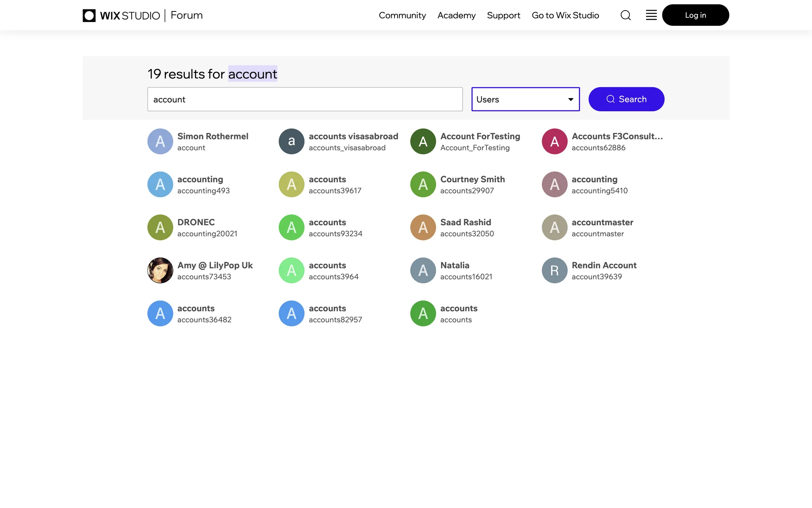Open the accountmaster user profile name
The width and height of the screenshot is (812, 508).
[602, 222]
